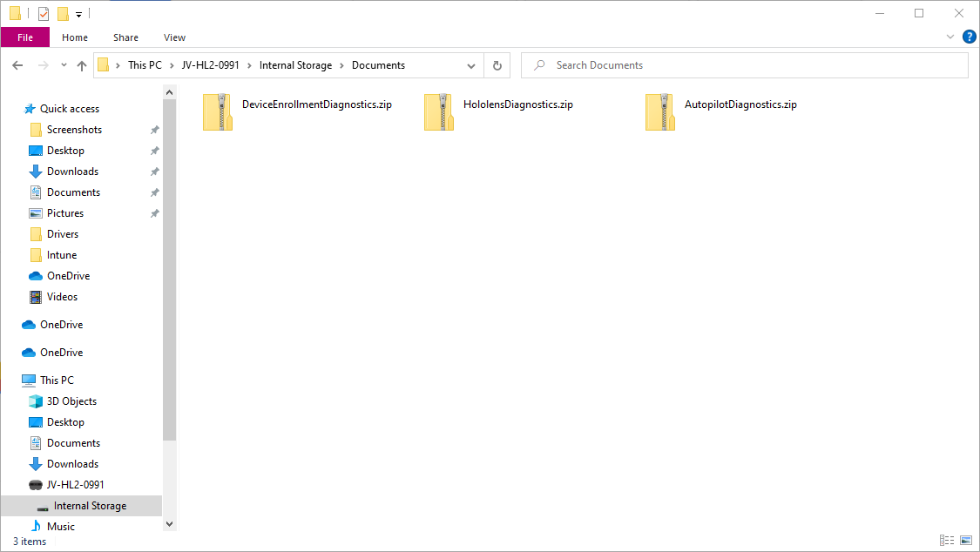980x552 pixels.
Task: Open the address bar history dropdown
Action: pos(471,65)
